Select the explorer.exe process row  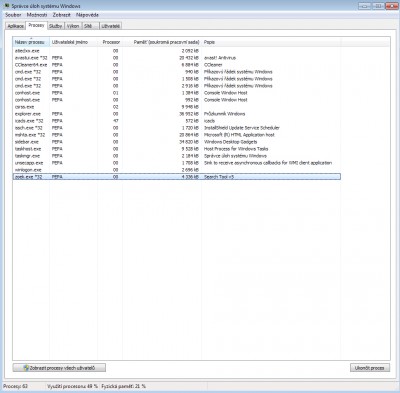click(177, 114)
